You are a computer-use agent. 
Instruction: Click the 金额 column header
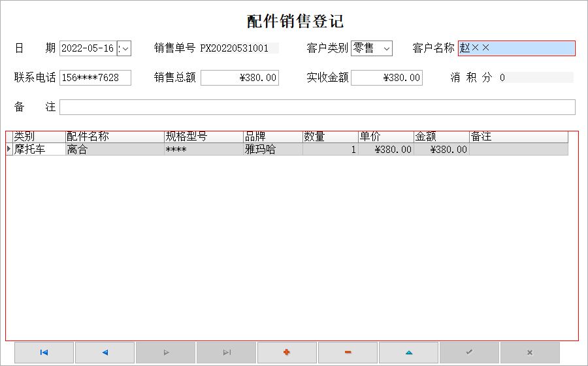[x=442, y=137]
